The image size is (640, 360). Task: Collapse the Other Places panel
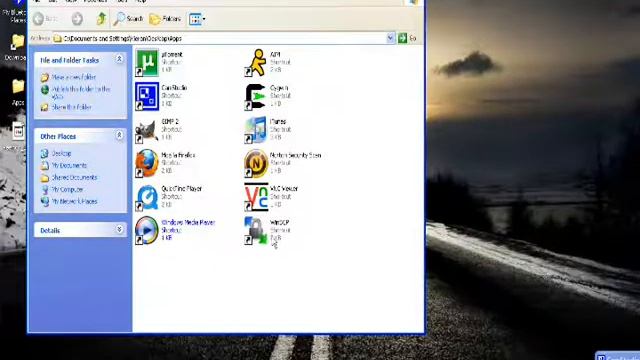coord(119,135)
